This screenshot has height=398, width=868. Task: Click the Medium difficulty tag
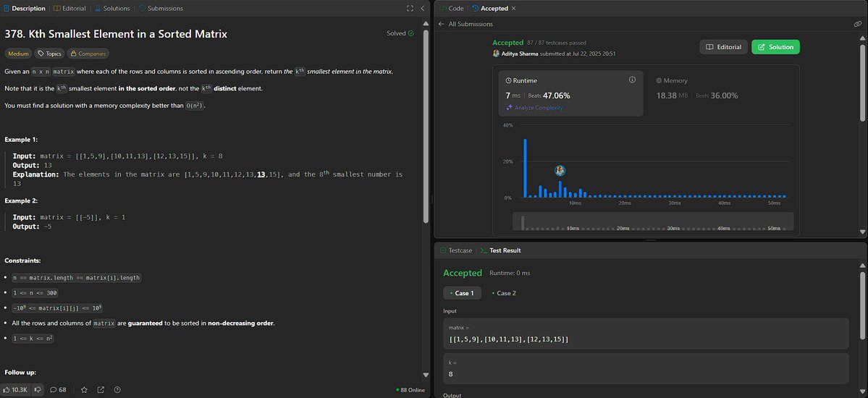[x=18, y=54]
